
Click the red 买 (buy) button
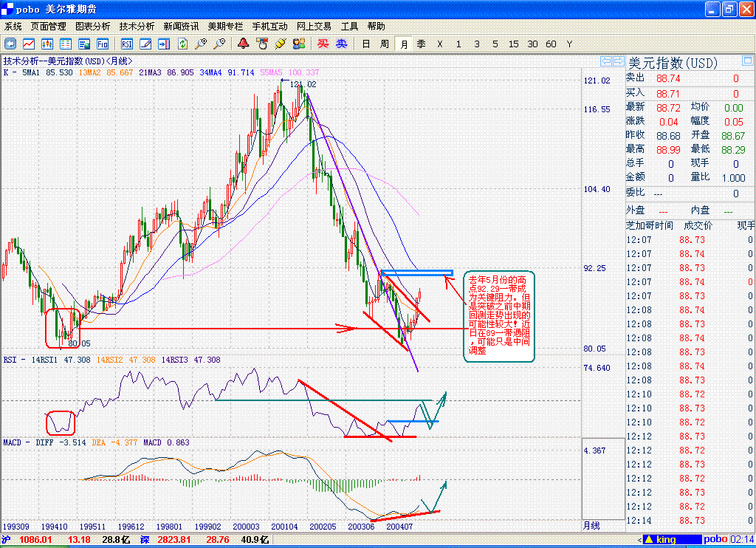point(323,44)
